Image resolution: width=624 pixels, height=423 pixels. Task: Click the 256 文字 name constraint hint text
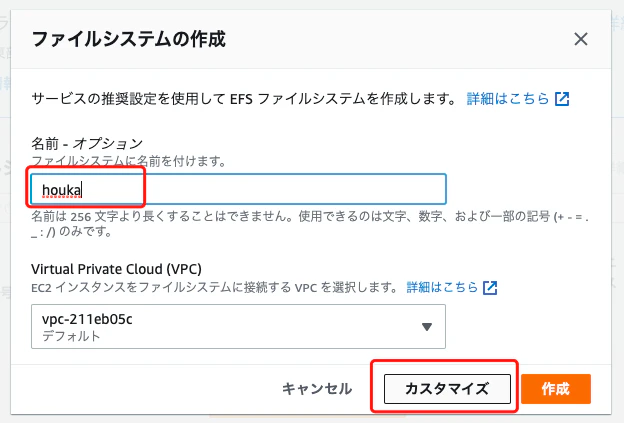pos(310,223)
